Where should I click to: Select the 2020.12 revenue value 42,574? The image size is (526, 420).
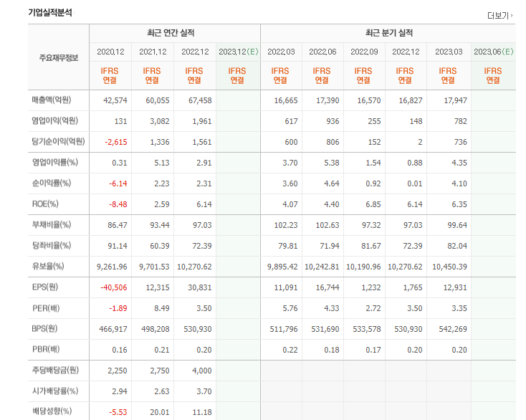[115, 100]
